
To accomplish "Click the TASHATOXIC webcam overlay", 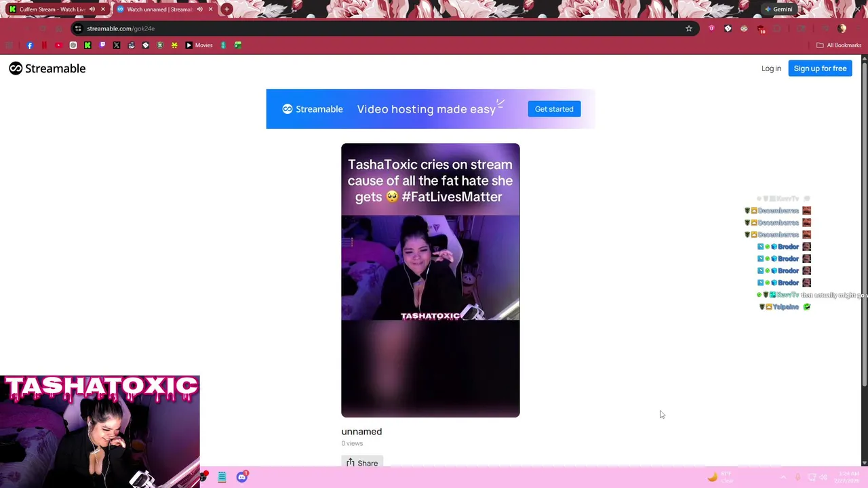I will tap(100, 432).
